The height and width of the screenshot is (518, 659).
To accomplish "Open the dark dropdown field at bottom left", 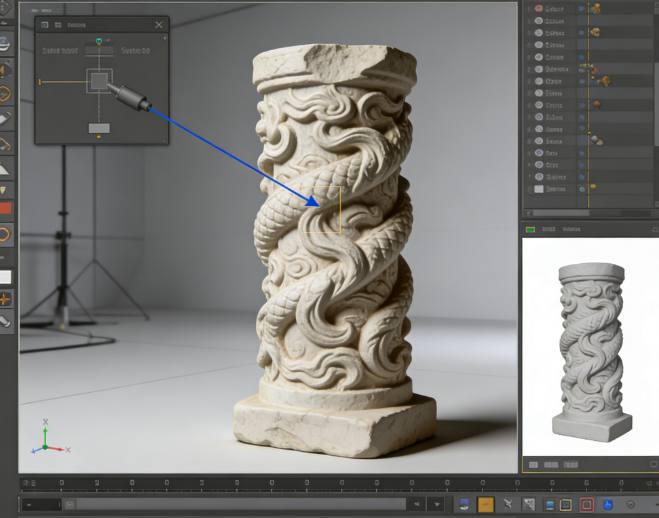I will (41, 505).
